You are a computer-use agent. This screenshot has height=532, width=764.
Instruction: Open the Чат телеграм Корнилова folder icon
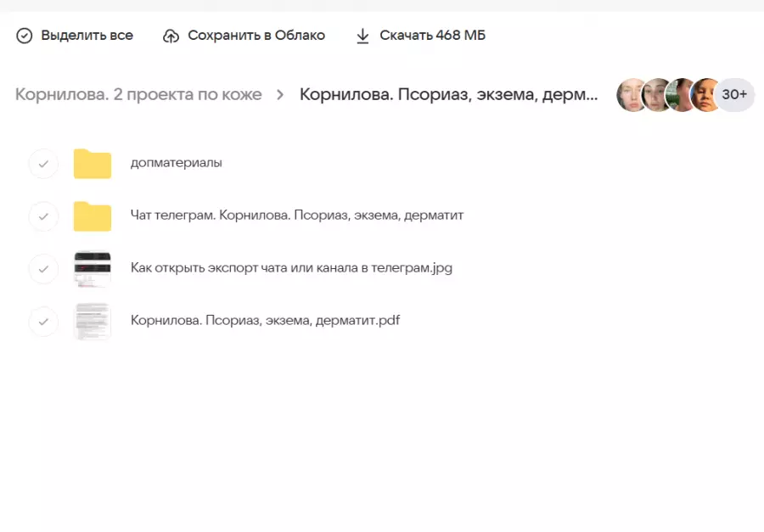coord(93,216)
